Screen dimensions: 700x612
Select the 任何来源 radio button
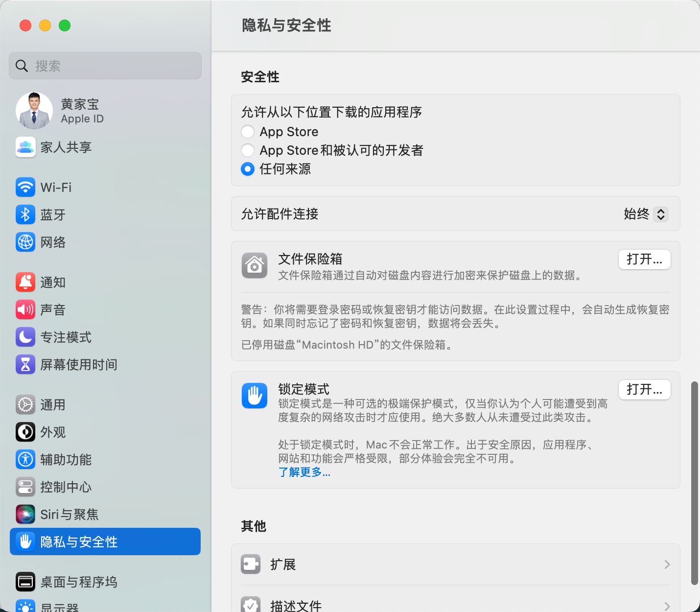(248, 169)
